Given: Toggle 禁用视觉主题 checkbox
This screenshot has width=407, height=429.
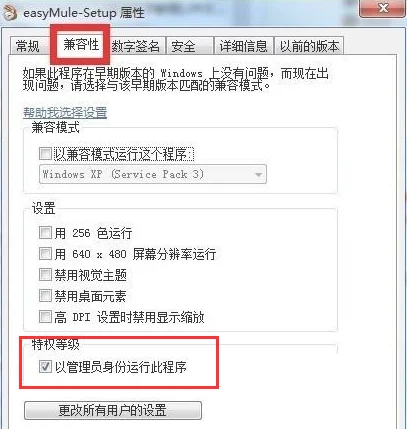Looking at the screenshot, I should (45, 275).
